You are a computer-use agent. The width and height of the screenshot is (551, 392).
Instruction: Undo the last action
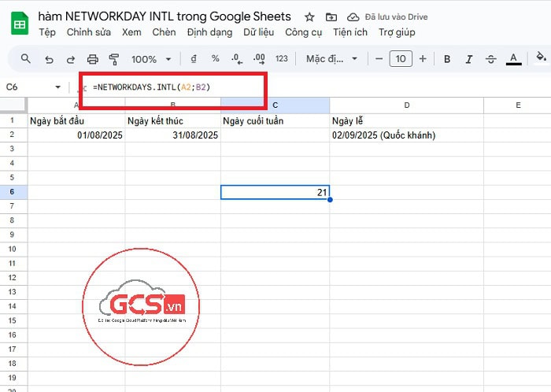(49, 59)
